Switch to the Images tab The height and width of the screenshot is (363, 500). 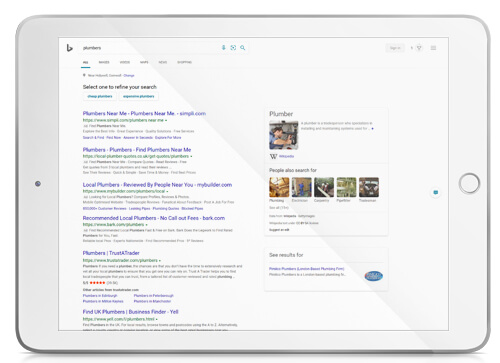tap(104, 62)
